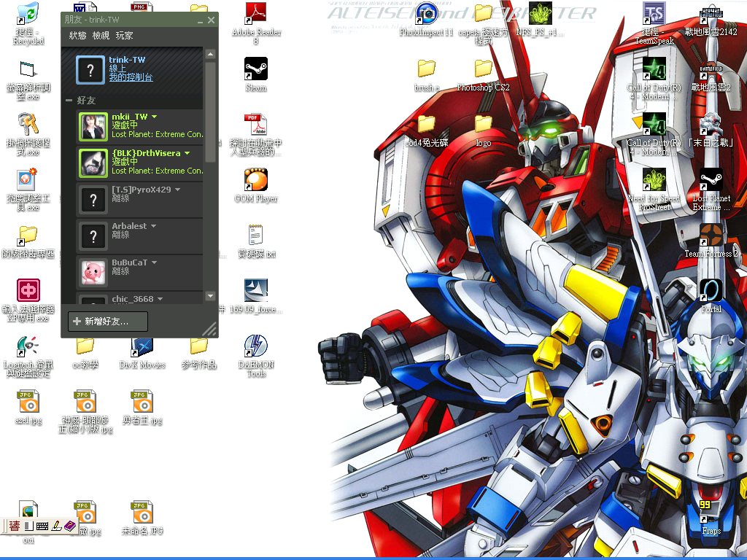Open the Portal game shortcut

[711, 291]
